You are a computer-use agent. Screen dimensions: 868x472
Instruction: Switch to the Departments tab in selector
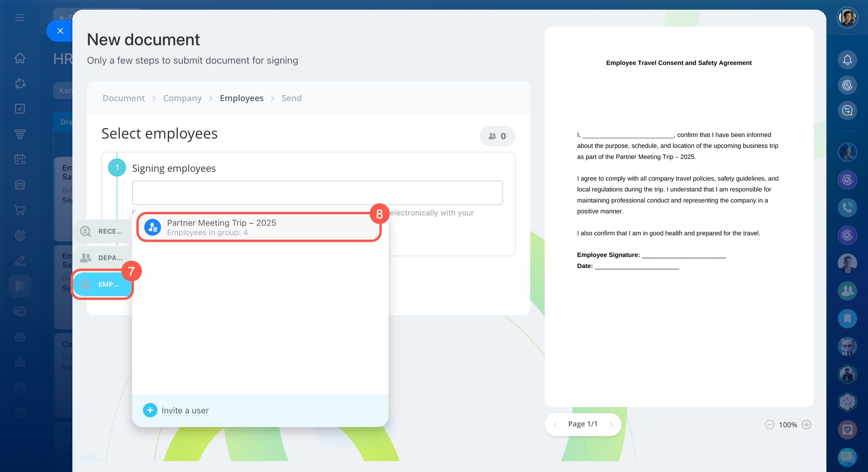point(103,257)
